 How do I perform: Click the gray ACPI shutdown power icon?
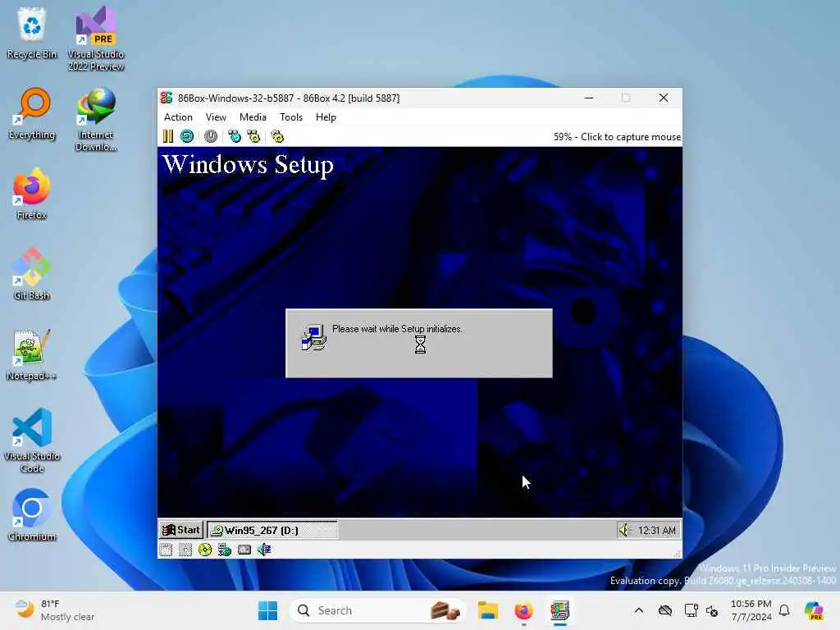click(x=211, y=137)
